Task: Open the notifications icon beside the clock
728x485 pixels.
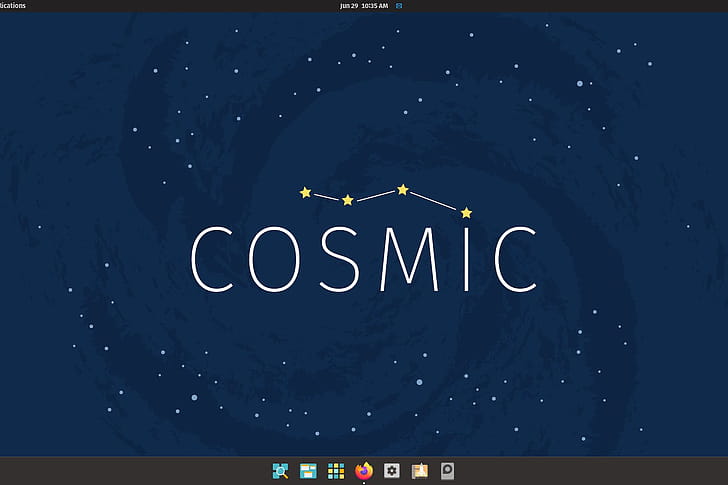Action: [399, 5]
